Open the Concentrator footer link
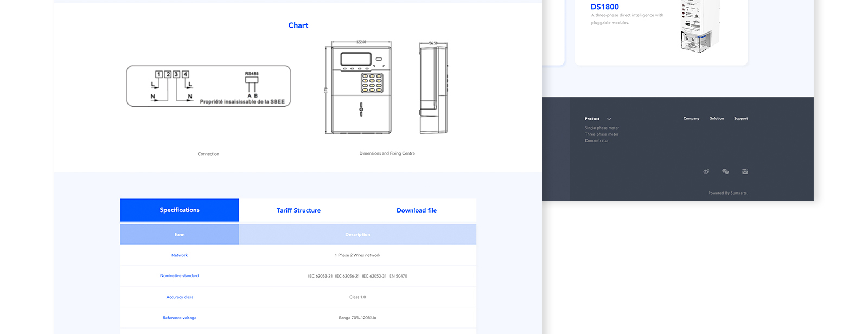 (597, 141)
